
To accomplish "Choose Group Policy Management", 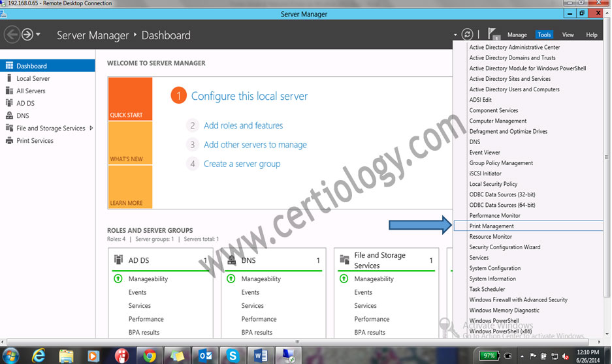I will click(501, 163).
